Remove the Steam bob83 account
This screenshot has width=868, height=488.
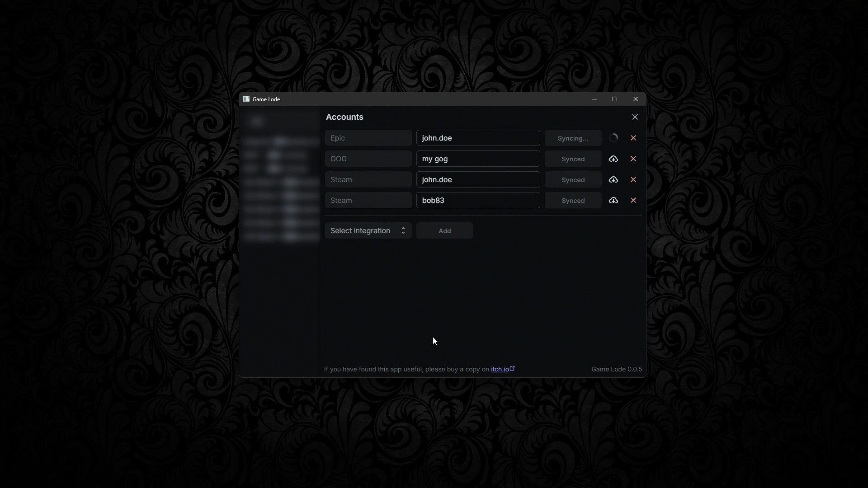pyautogui.click(x=633, y=201)
